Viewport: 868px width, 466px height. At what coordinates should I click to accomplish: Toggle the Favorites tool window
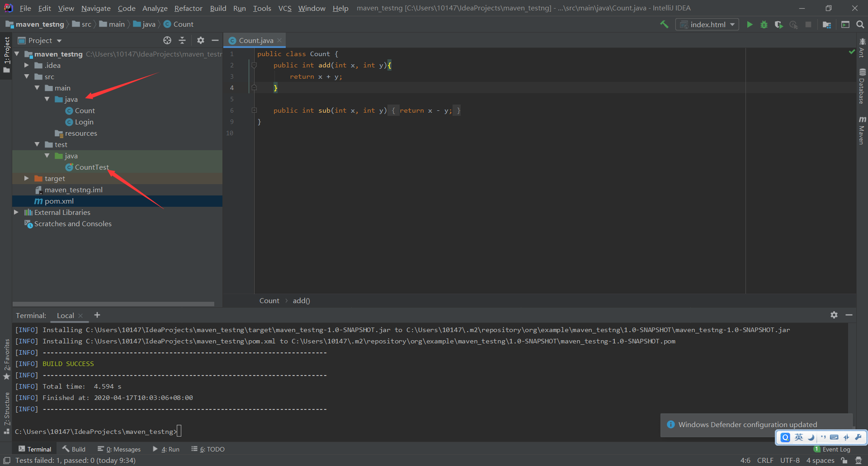tap(6, 359)
